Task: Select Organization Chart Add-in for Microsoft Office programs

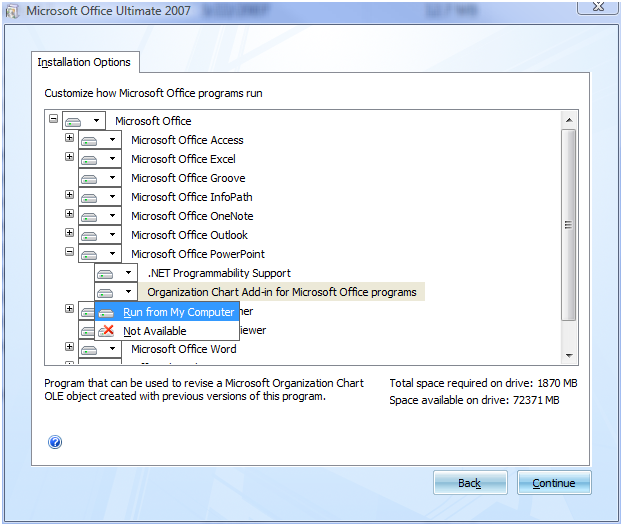Action: pos(282,292)
